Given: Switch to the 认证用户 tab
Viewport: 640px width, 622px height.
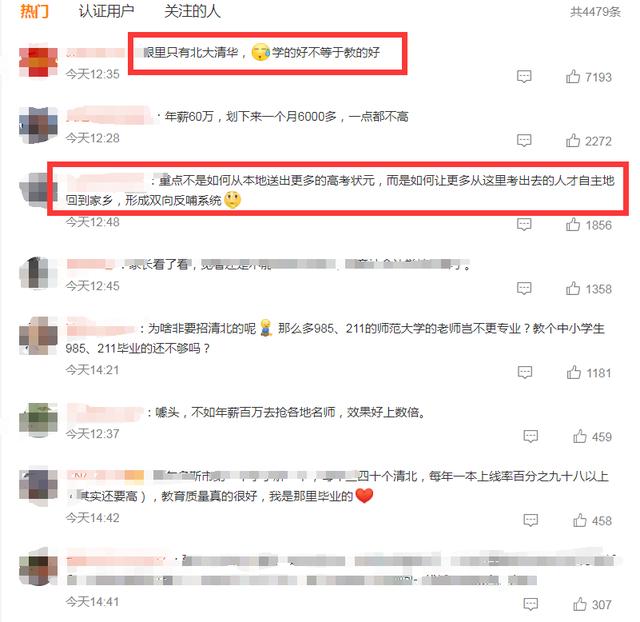Looking at the screenshot, I should [x=106, y=11].
